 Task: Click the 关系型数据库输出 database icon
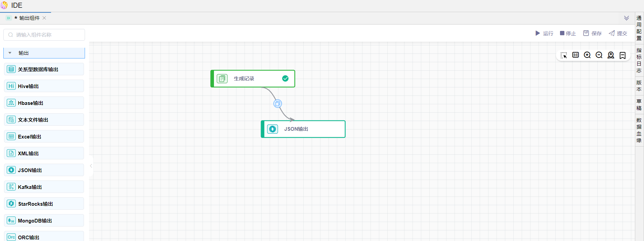[x=11, y=69]
